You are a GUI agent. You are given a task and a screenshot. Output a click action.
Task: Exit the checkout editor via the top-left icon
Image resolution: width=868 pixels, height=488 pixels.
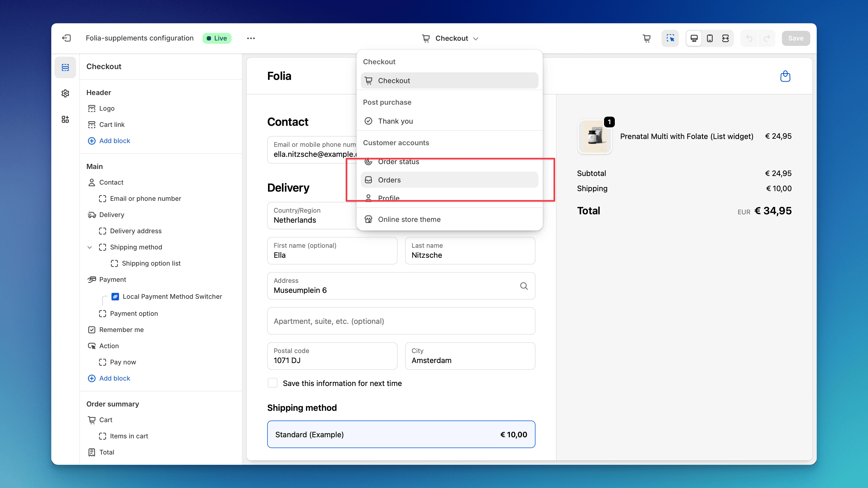67,38
